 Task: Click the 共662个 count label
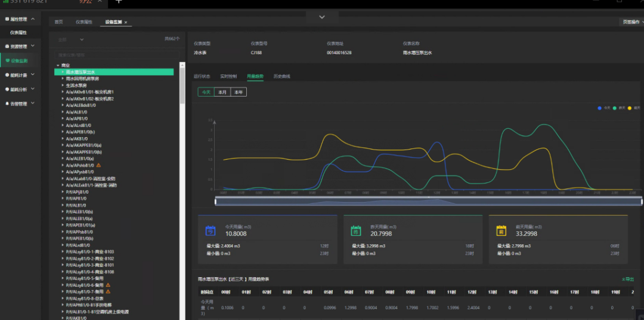pos(172,39)
